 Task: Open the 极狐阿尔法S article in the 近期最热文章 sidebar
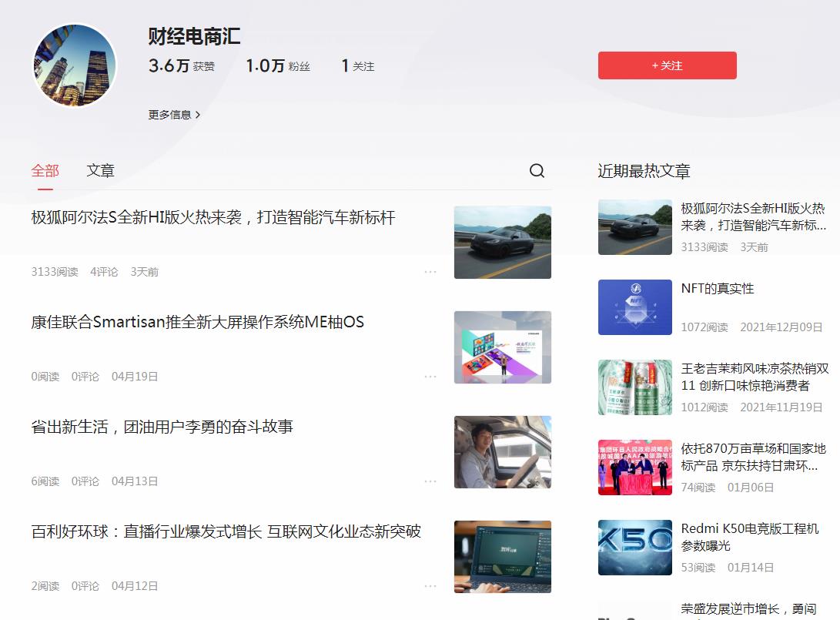(x=753, y=216)
